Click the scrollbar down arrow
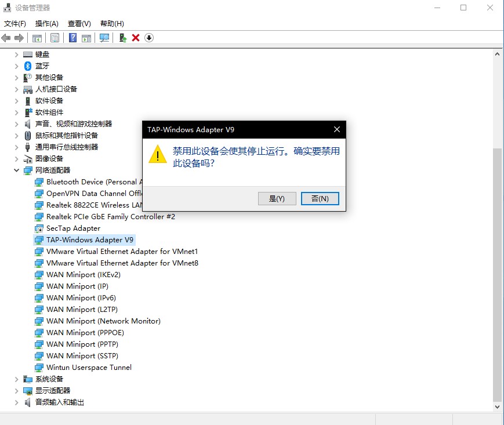The height and width of the screenshot is (425, 504). coord(497,407)
